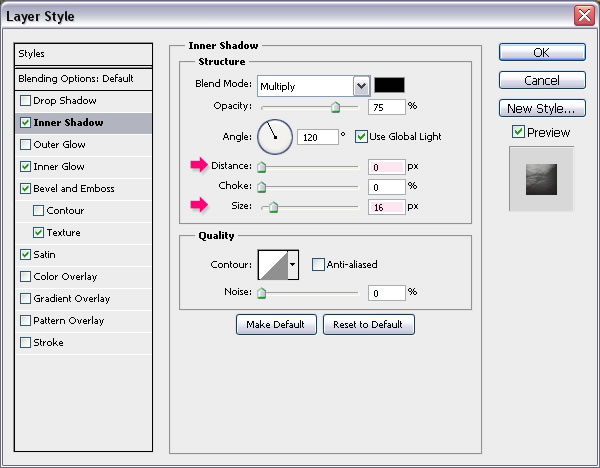Toggle the Bevel and Emboss checkbox

click(25, 189)
